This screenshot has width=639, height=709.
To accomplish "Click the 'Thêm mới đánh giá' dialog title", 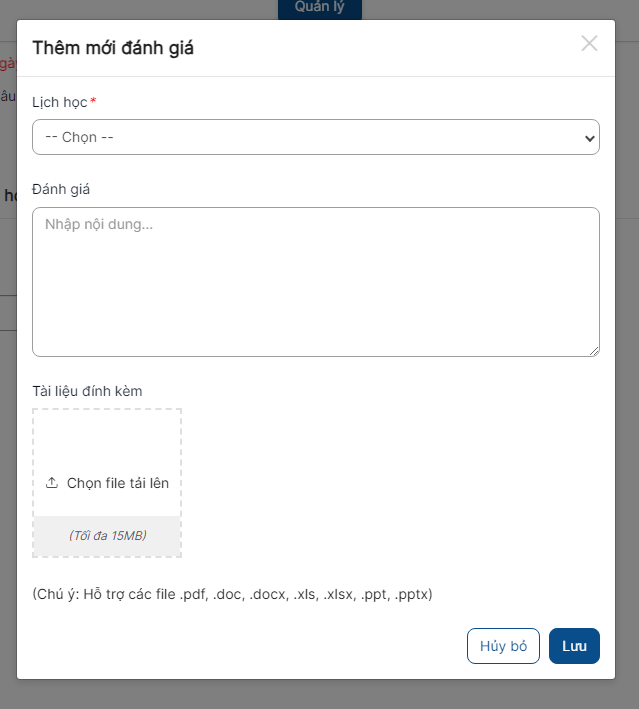I will (x=113, y=48).
